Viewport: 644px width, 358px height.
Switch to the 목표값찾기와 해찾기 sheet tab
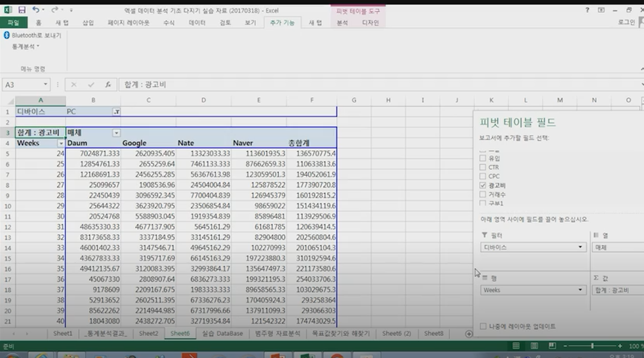341,334
